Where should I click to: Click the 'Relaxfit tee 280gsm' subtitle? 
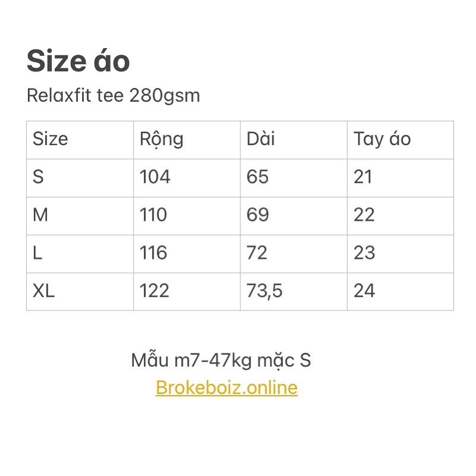(113, 96)
